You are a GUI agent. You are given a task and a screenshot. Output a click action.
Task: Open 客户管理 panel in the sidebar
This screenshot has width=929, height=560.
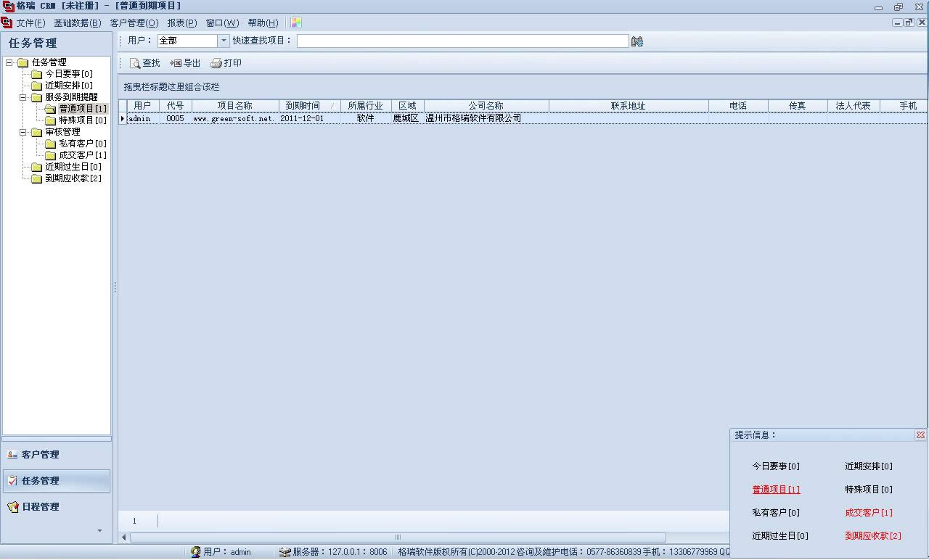[x=41, y=455]
